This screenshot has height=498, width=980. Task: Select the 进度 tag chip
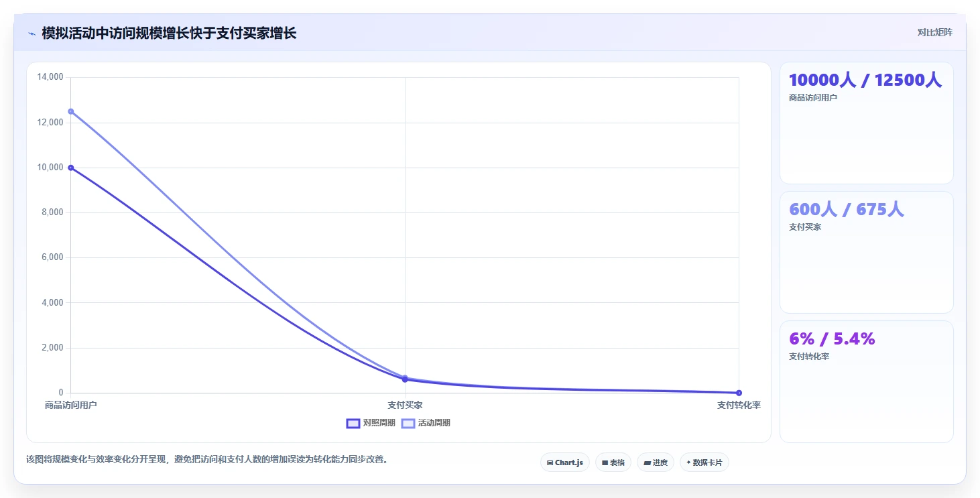click(656, 462)
